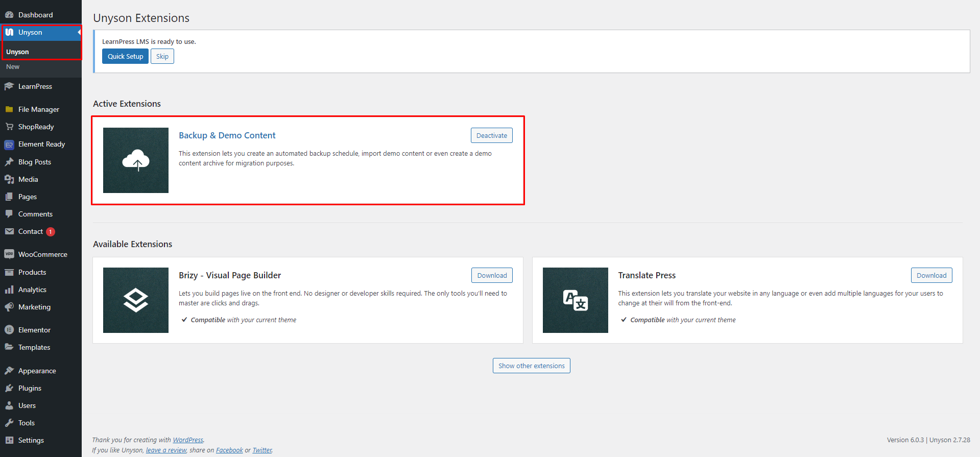Open the LearnPress menu
Screen dimensions: 980x457
tap(41, 86)
